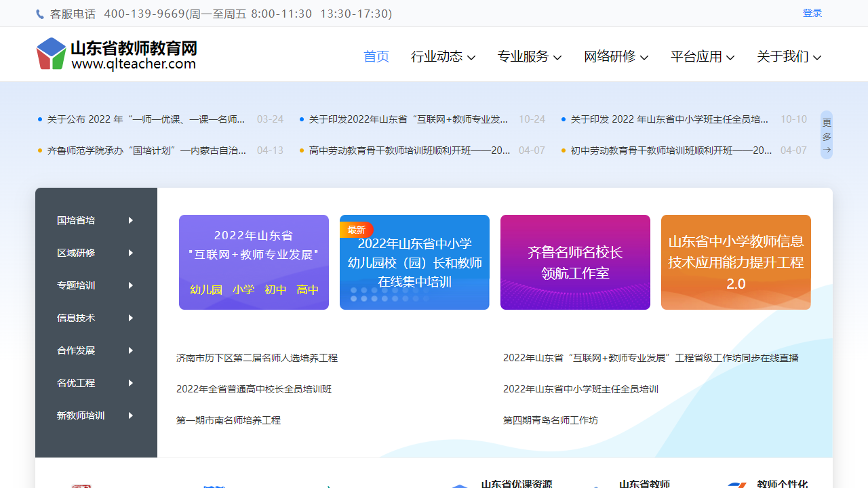Viewport: 868px width, 488px height.
Task: Click arrow icon next to 信息技术
Action: coord(130,318)
